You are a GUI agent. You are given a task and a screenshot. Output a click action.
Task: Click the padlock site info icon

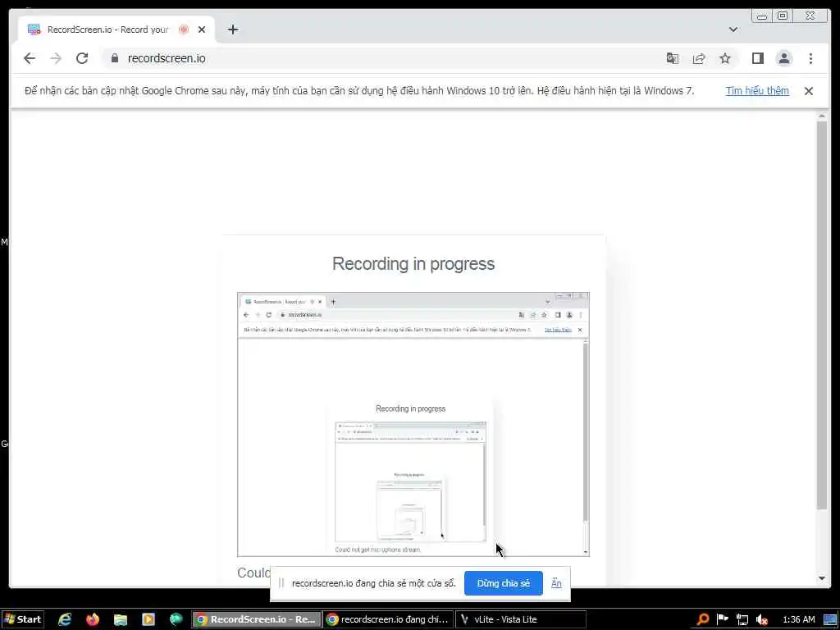(114, 58)
